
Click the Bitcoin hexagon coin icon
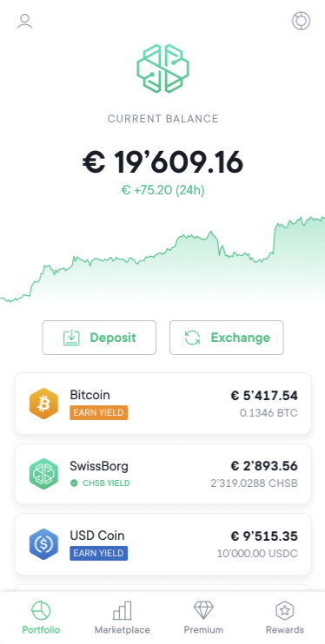point(43,404)
